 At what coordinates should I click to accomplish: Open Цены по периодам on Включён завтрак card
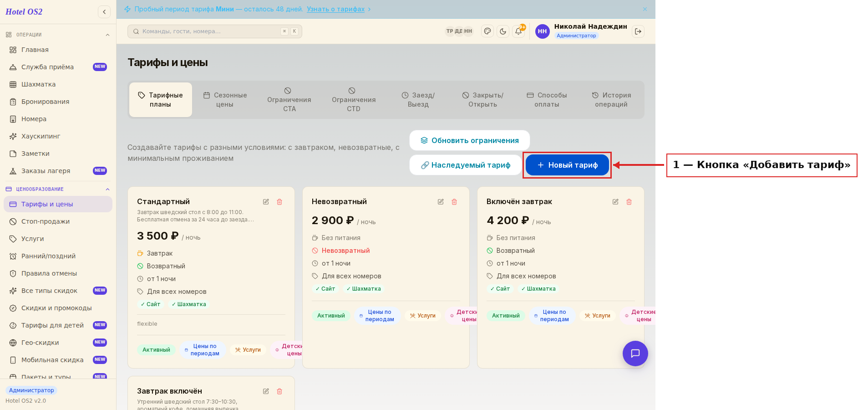tap(552, 316)
